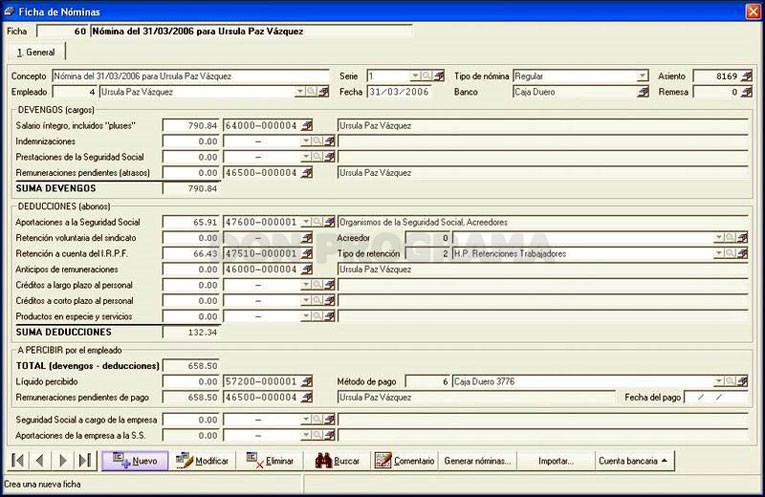
Task: Click search icon next to Empleado field
Action: tap(311, 92)
